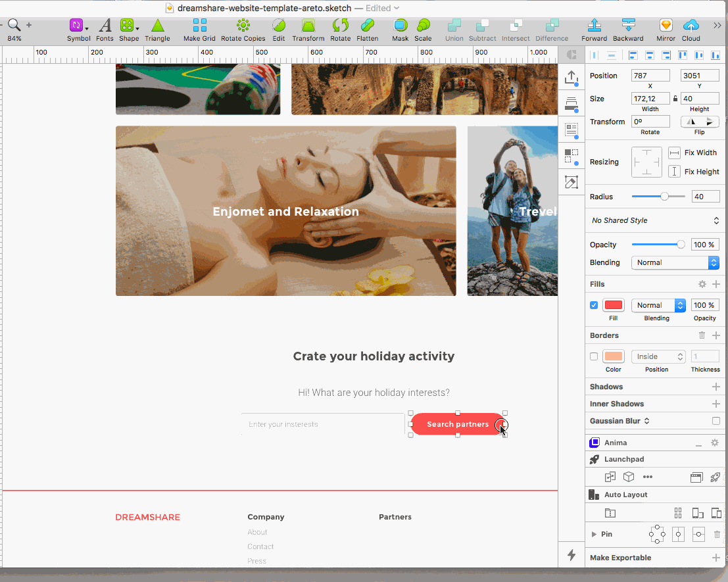Select the Triangle shape tool
Image resolution: width=728 pixels, height=582 pixels.
[157, 26]
